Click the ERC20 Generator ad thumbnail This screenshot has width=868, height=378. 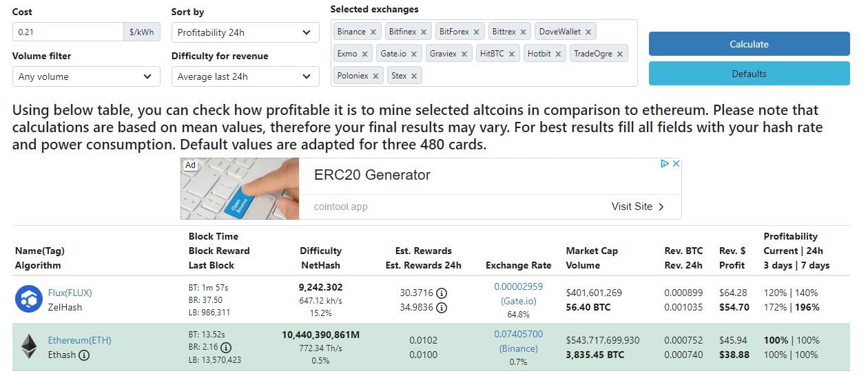(x=240, y=189)
